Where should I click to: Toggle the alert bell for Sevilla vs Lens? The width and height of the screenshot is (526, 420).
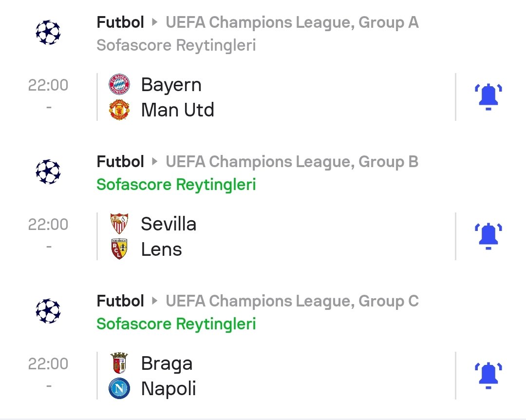488,236
